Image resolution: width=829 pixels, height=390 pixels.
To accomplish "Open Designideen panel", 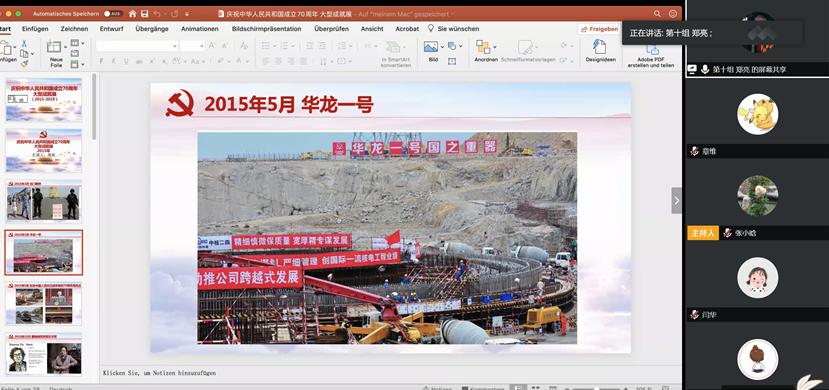I will point(600,51).
